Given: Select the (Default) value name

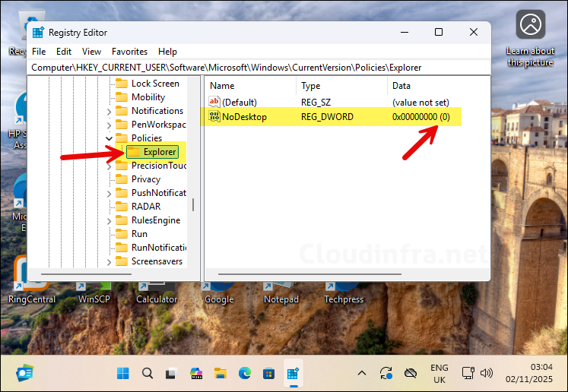Looking at the screenshot, I should [239, 103].
